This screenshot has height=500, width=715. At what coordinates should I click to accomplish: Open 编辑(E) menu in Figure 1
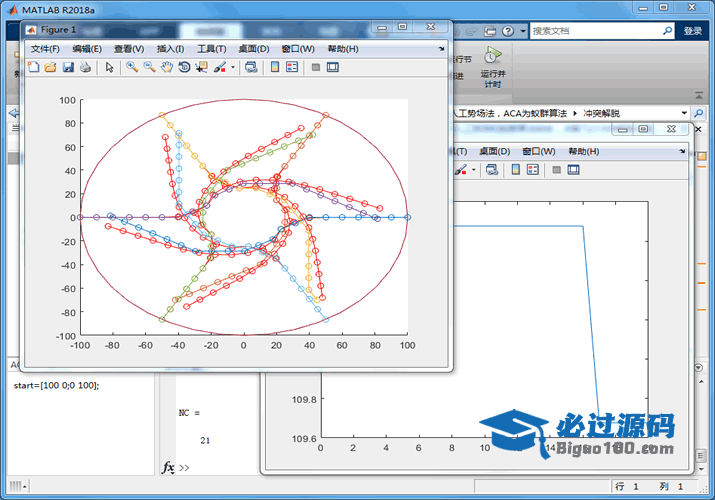click(x=87, y=49)
